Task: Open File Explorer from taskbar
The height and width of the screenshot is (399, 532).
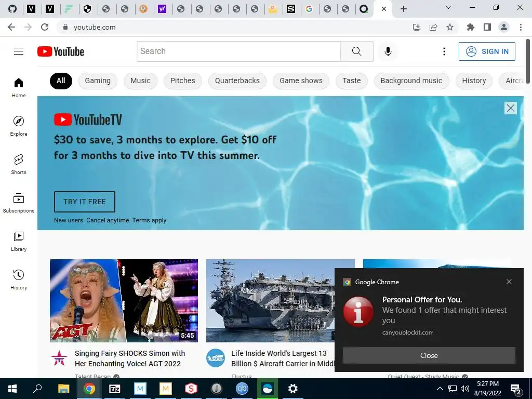Action: click(x=63, y=389)
